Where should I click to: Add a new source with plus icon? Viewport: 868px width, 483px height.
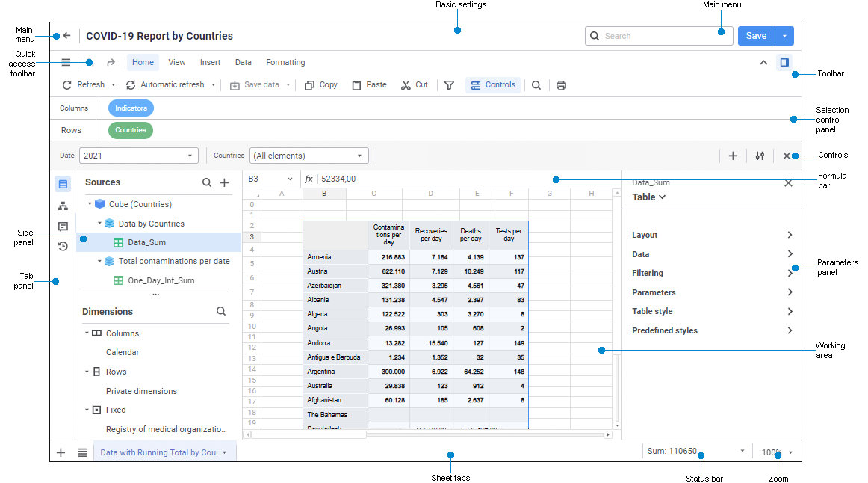[x=224, y=182]
